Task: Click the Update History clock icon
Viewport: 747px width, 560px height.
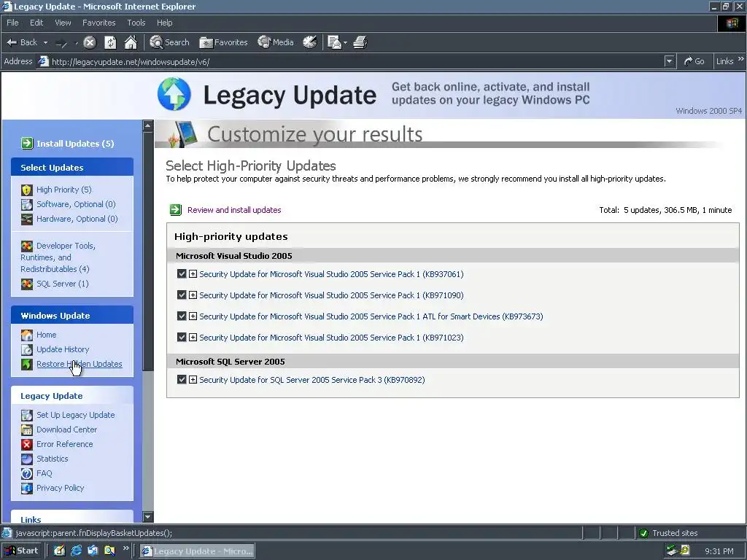Action: [27, 349]
